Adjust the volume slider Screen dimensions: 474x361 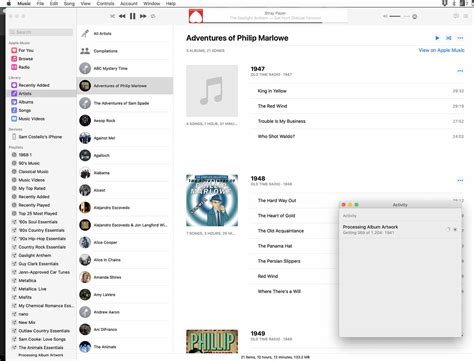click(x=399, y=16)
